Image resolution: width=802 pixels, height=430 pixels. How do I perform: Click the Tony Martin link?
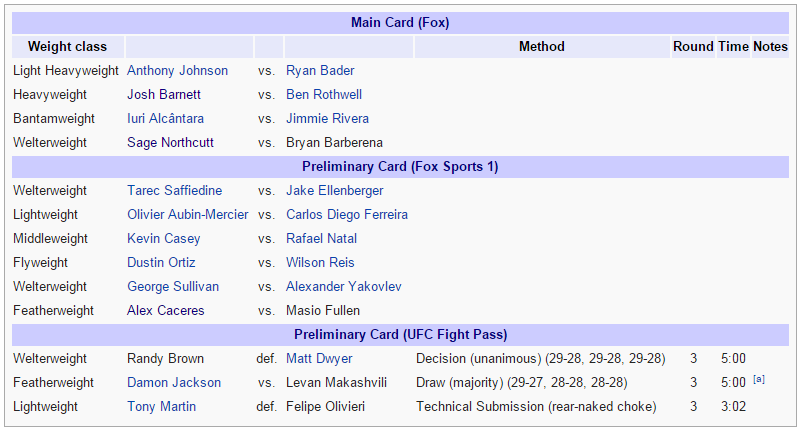coord(162,407)
